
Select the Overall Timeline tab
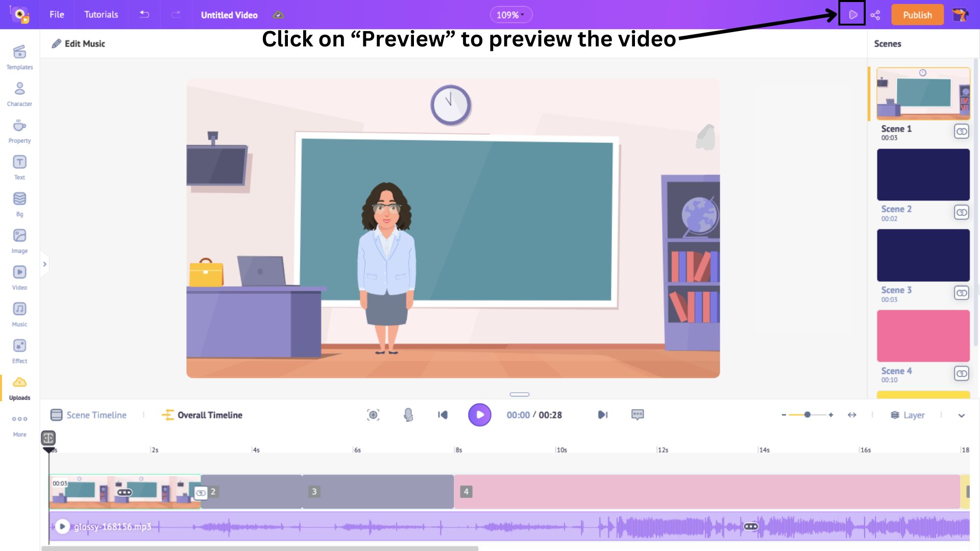[202, 415]
